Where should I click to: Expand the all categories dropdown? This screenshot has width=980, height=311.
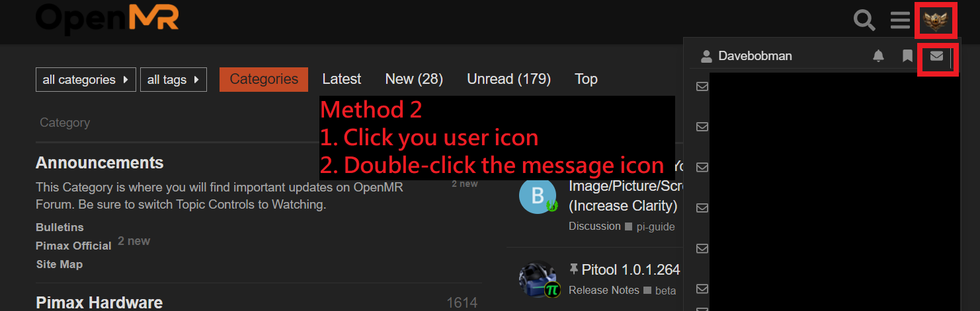pyautogui.click(x=86, y=80)
